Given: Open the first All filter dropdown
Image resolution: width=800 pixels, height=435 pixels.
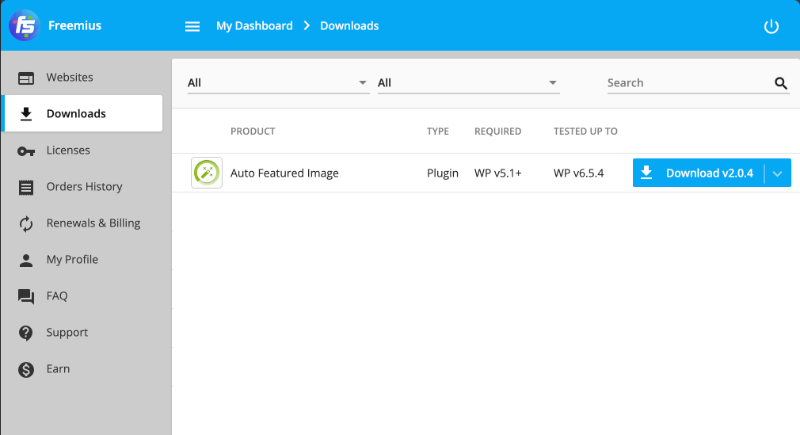Looking at the screenshot, I should [x=278, y=83].
